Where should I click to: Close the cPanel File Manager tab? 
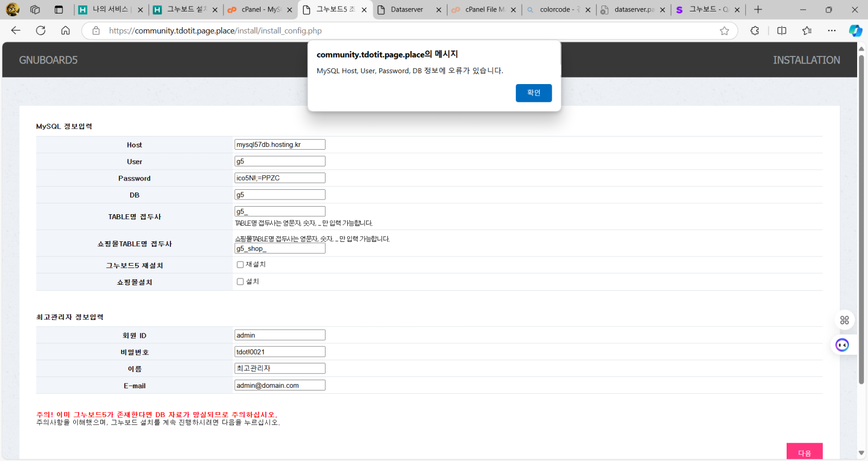513,10
